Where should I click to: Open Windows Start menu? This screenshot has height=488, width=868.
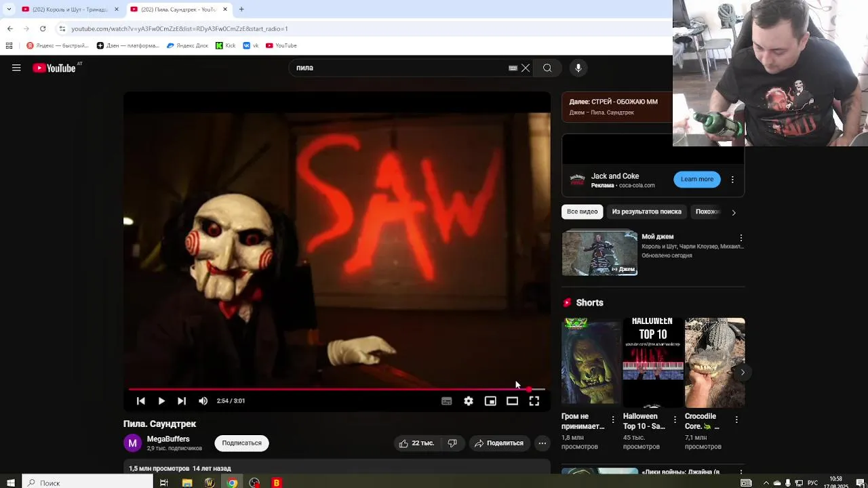click(11, 483)
